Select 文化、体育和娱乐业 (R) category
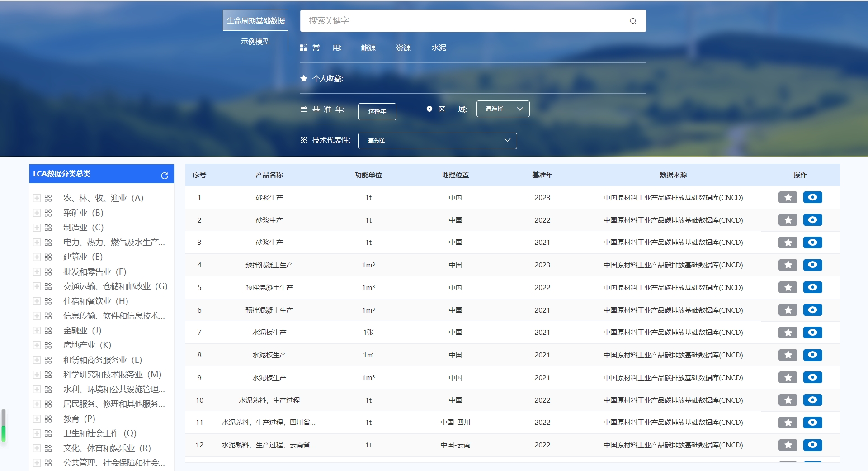The height and width of the screenshot is (471, 868). [x=107, y=448]
